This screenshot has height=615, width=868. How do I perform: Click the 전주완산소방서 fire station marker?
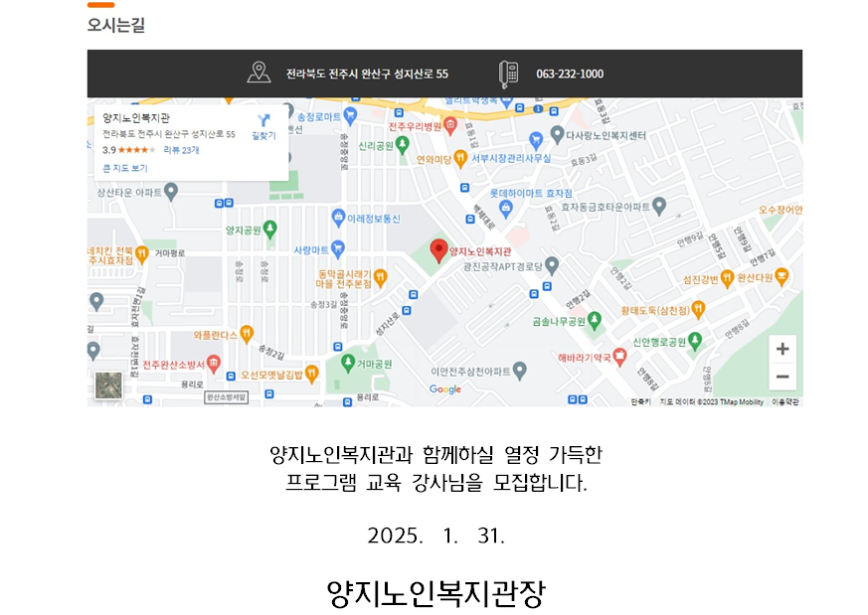coord(213,364)
